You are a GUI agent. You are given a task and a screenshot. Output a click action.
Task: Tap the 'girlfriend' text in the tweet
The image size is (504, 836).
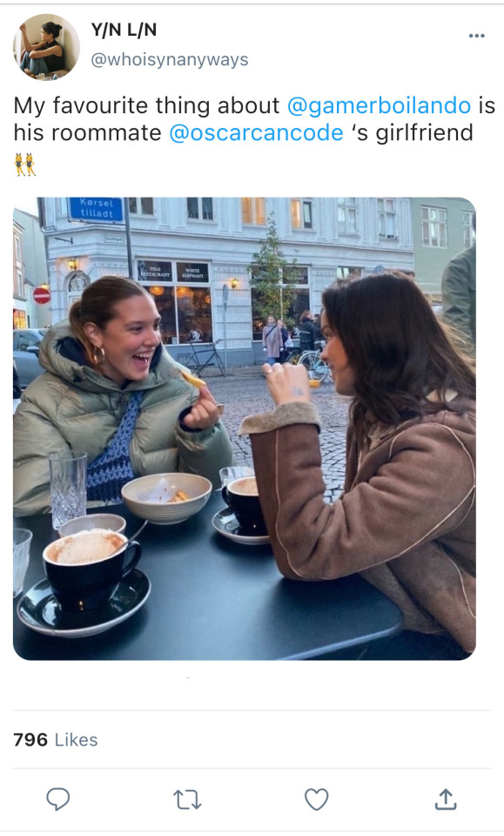tap(424, 132)
